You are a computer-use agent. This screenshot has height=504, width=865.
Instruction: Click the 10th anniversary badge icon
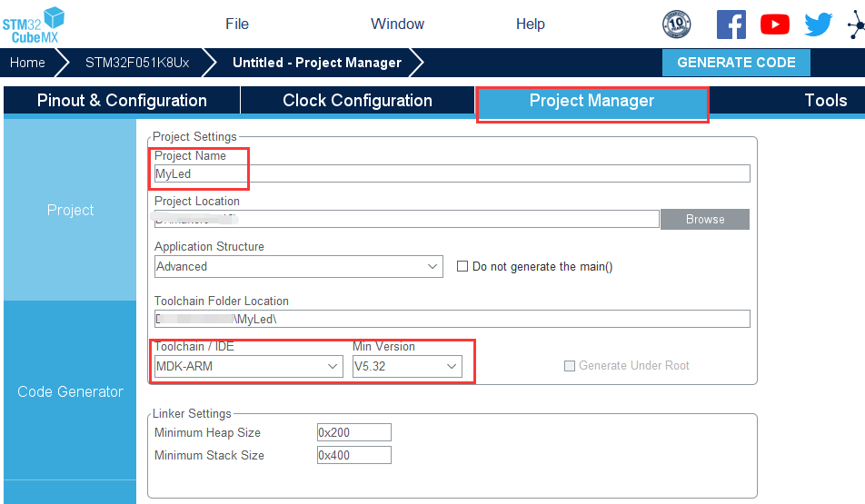tap(676, 25)
